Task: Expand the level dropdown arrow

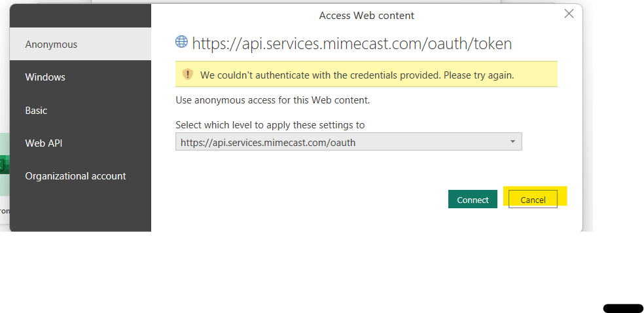Action: [512, 142]
